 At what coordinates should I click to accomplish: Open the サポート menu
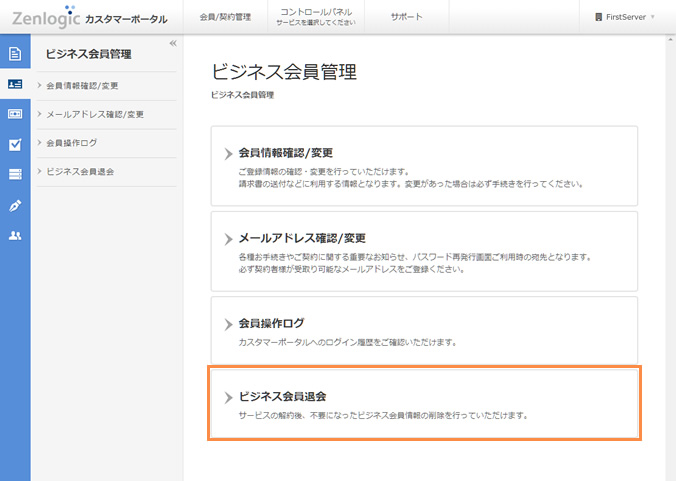[x=406, y=17]
